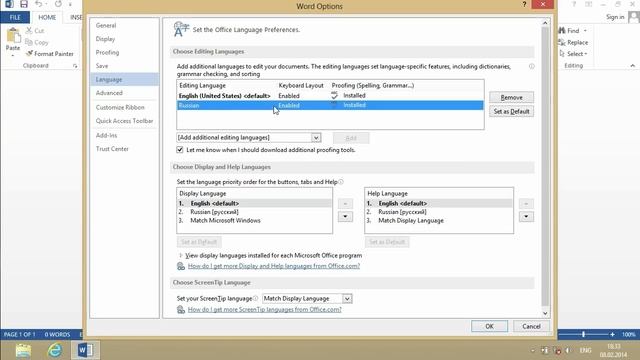This screenshot has width=640, height=360.
Task: Move display language down with the arrow button
Action: point(345,216)
